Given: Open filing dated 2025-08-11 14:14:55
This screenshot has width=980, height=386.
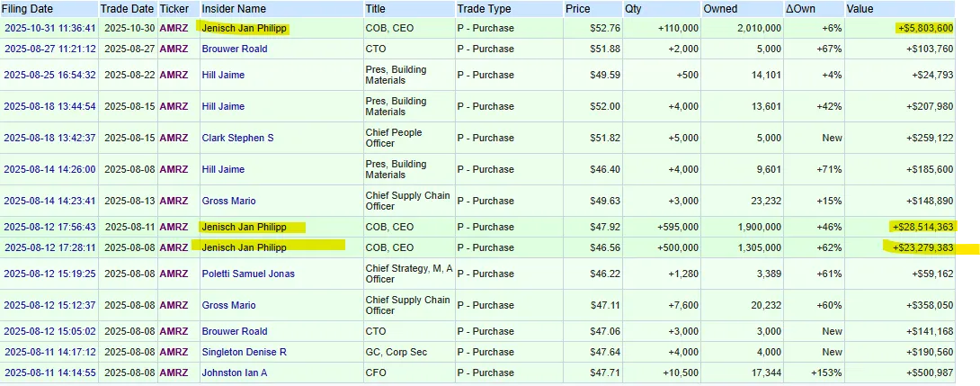Looking at the screenshot, I should point(50,373).
